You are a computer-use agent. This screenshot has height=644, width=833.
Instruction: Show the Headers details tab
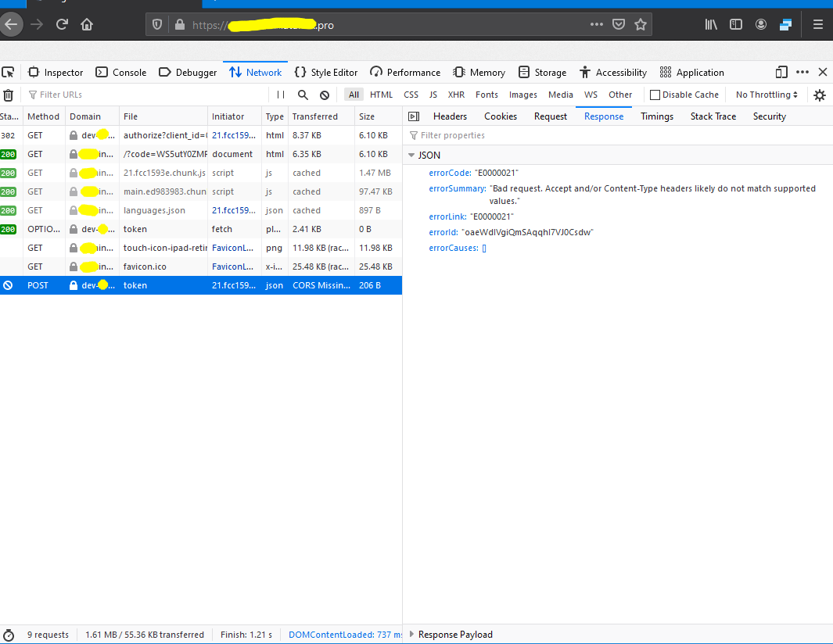pyautogui.click(x=450, y=116)
